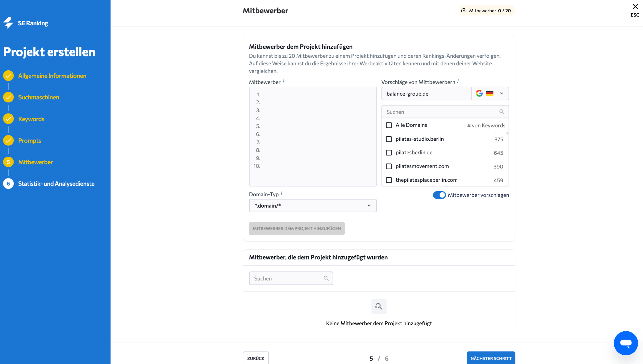Click the step 6 circle icon
The width and height of the screenshot is (643, 364).
[8, 184]
